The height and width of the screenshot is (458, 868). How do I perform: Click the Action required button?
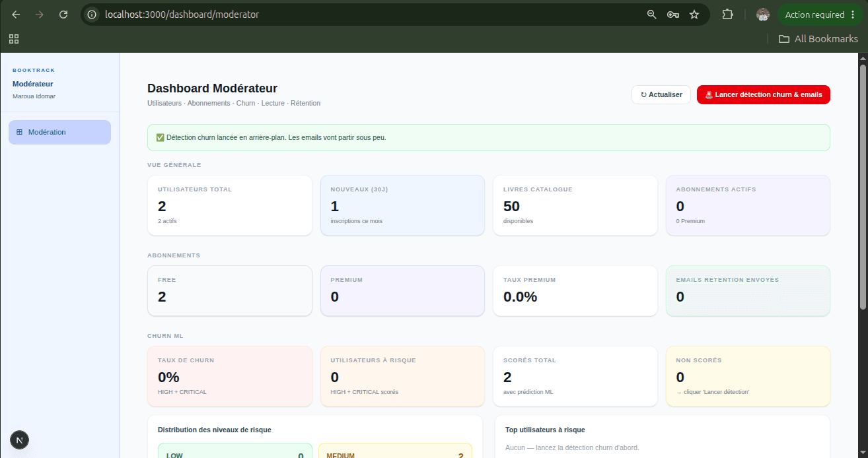[820, 15]
